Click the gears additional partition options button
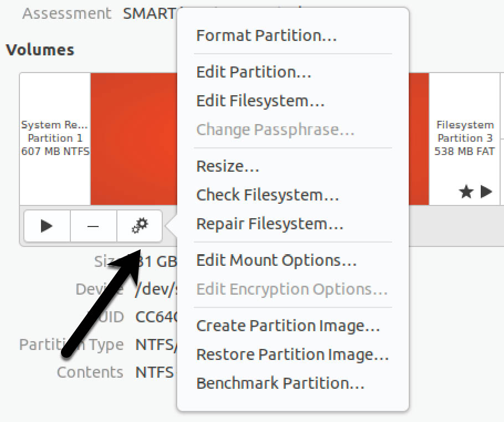The width and height of the screenshot is (504, 422). [140, 226]
